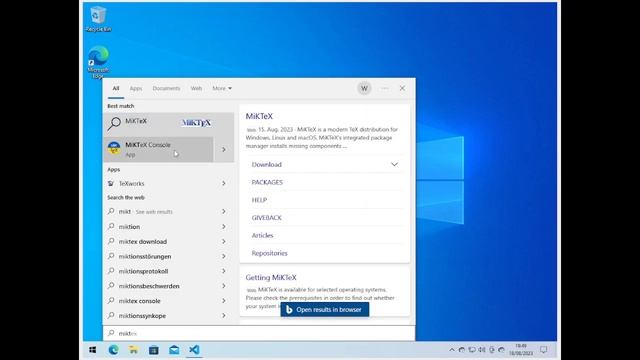This screenshot has height=360, width=640.
Task: Expand 'miktex download' suggestion arrow
Action: point(224,242)
